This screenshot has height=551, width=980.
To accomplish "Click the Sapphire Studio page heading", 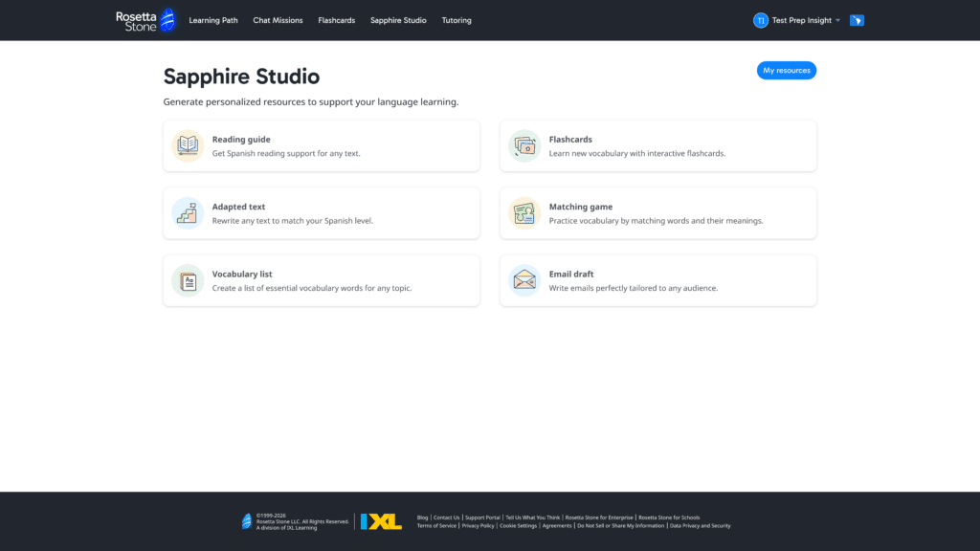I will (241, 77).
